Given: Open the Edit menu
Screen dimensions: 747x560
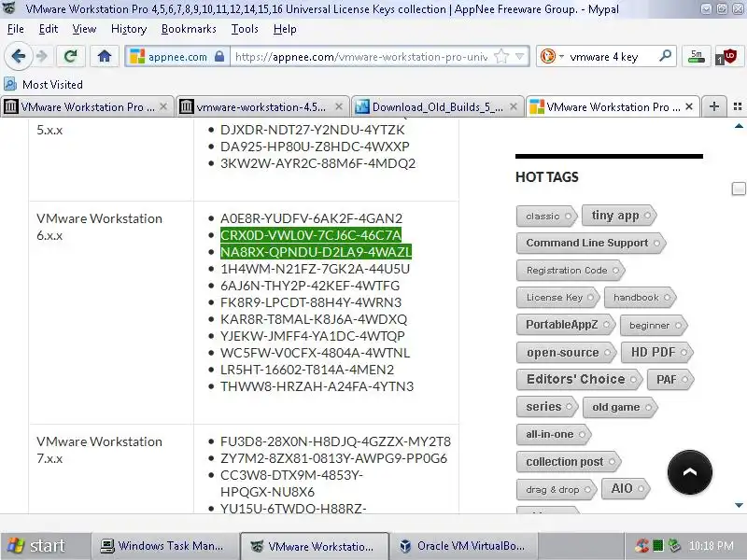Looking at the screenshot, I should tap(49, 29).
